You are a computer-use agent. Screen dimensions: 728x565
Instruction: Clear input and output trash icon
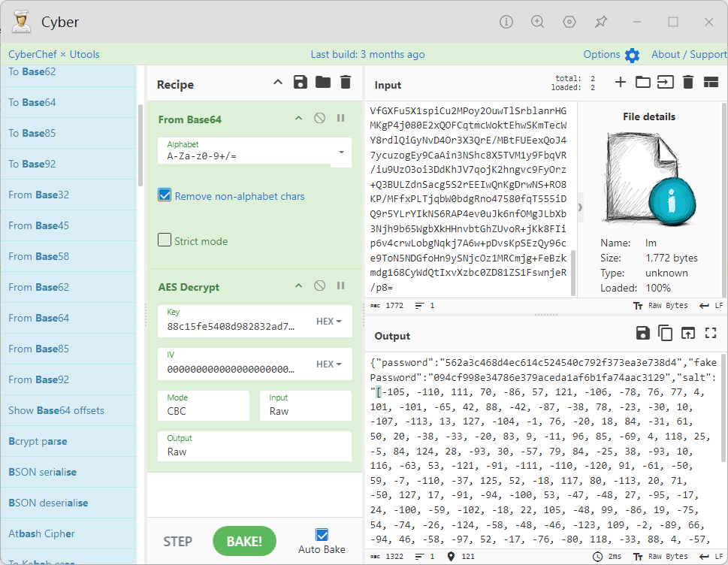(x=688, y=82)
